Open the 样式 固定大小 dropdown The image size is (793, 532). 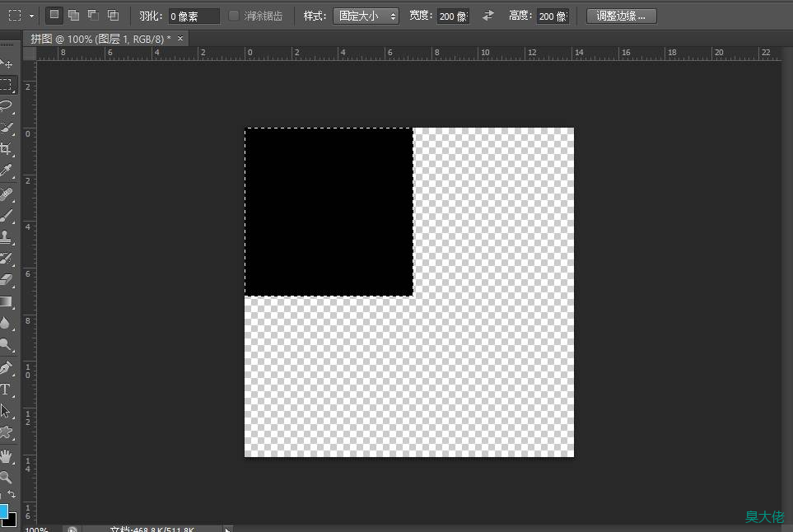click(x=366, y=16)
